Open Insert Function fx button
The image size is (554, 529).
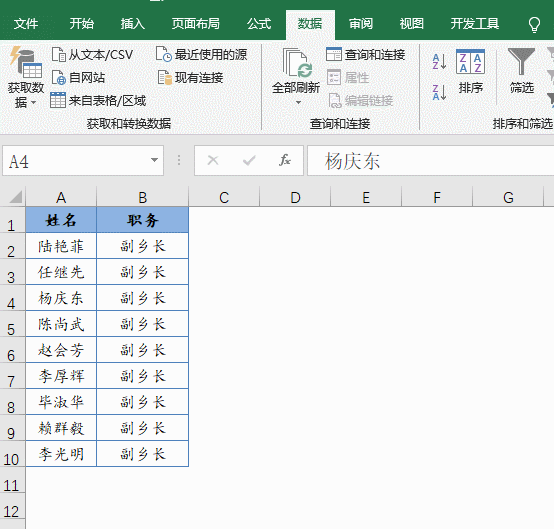285,160
